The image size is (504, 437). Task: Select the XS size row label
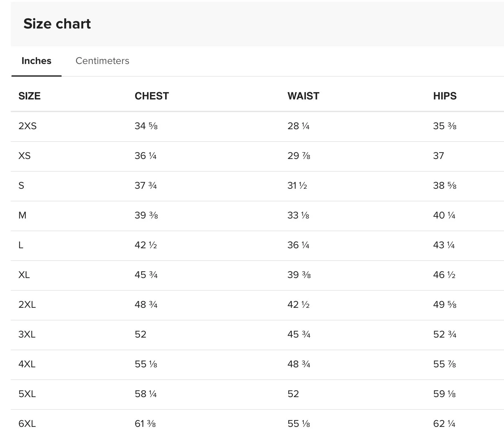point(24,156)
